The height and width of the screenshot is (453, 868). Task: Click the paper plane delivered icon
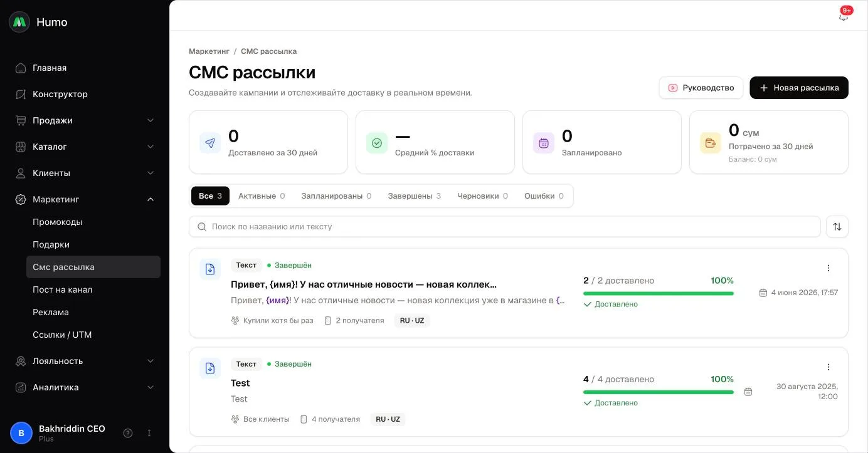tap(210, 143)
